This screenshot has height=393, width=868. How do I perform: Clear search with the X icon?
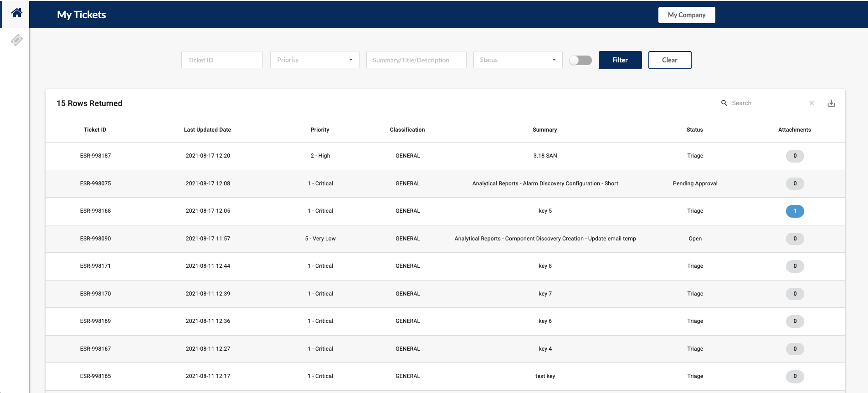(x=811, y=103)
